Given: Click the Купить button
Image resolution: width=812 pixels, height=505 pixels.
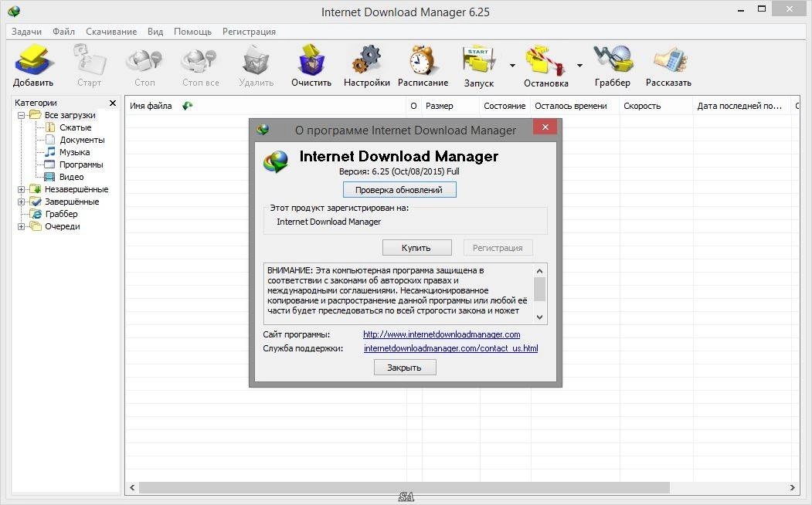Looking at the screenshot, I should [417, 248].
